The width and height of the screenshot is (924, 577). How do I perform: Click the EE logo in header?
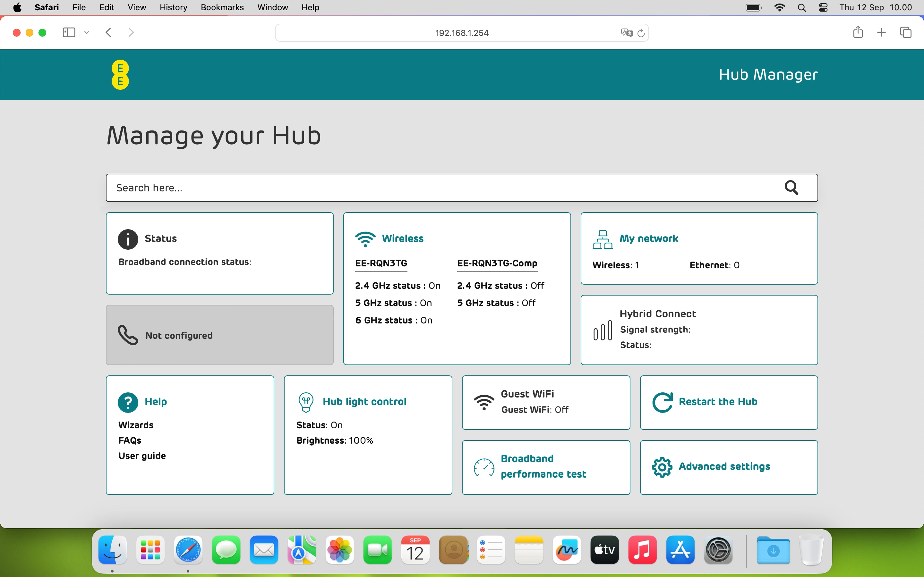120,75
